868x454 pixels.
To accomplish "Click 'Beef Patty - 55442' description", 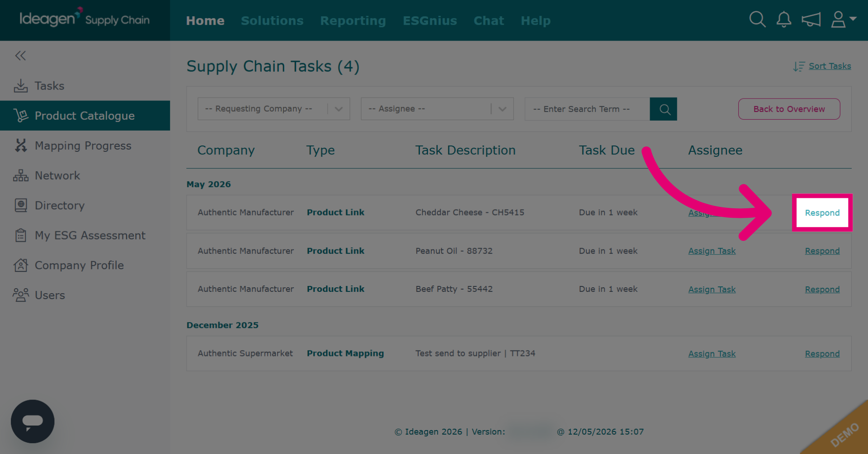I will pyautogui.click(x=454, y=289).
